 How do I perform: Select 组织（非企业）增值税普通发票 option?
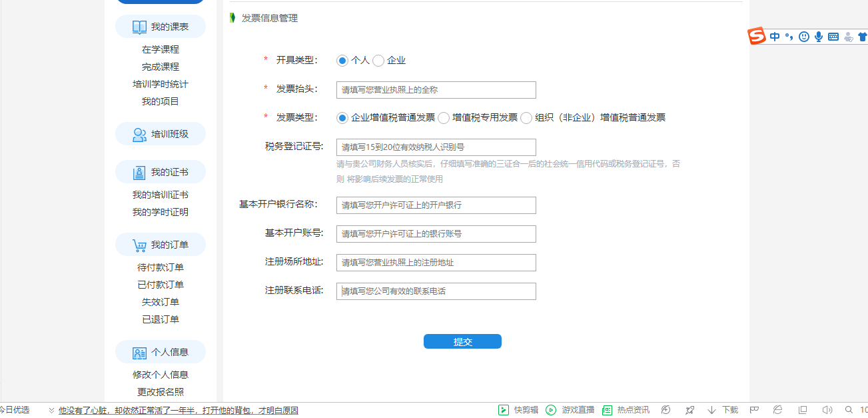[526, 118]
